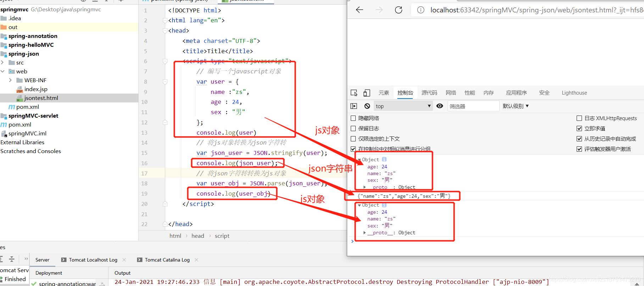Click the index.jsp file icon
Image resolution: width=644 pixels, height=286 pixels.
click(20, 89)
